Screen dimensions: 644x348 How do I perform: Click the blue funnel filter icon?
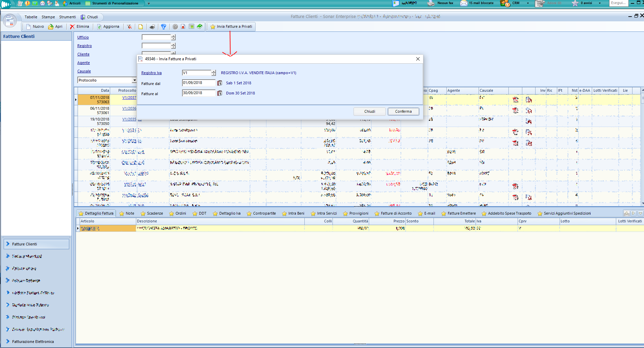(x=164, y=27)
